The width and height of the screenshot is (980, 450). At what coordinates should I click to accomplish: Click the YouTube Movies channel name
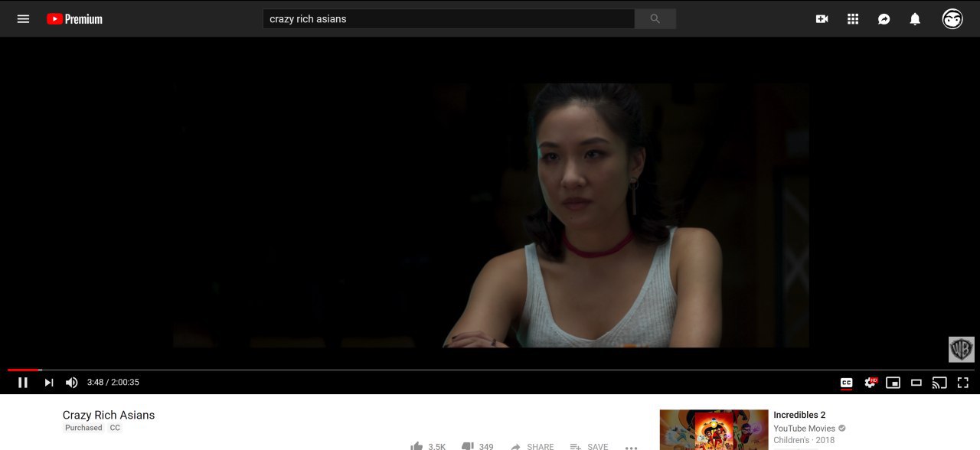pos(804,429)
